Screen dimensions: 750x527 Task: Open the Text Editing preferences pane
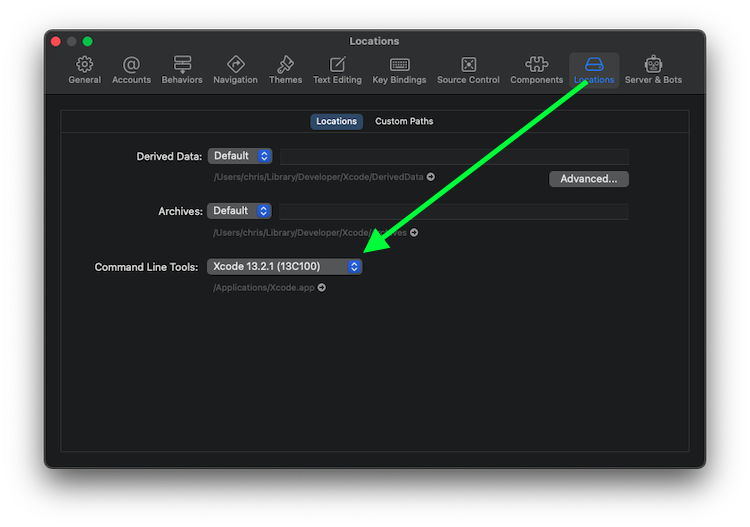tap(337, 70)
